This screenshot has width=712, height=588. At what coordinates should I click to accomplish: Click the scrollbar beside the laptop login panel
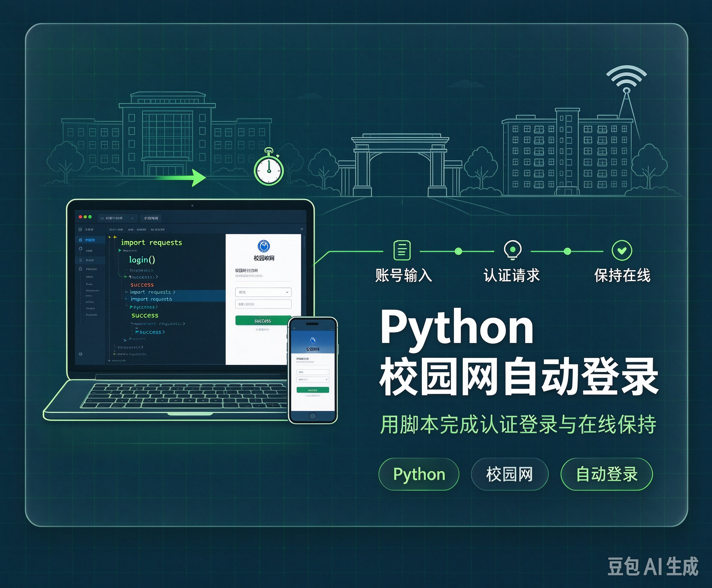(x=304, y=241)
